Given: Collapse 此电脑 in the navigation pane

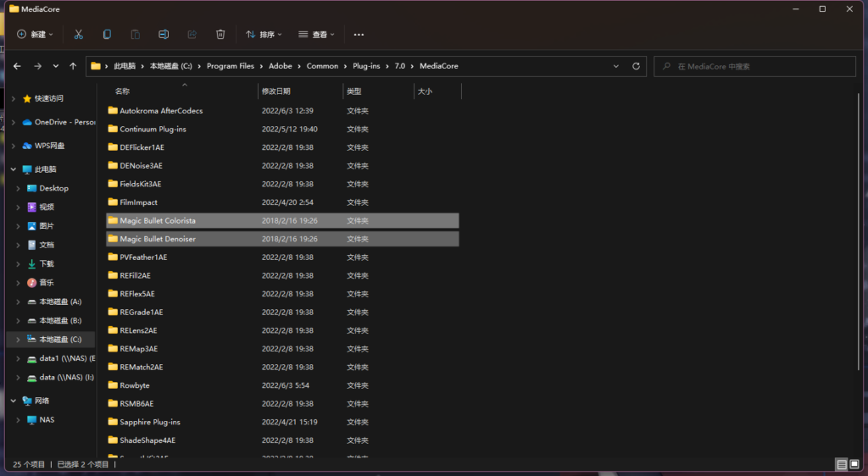Looking at the screenshot, I should point(14,169).
